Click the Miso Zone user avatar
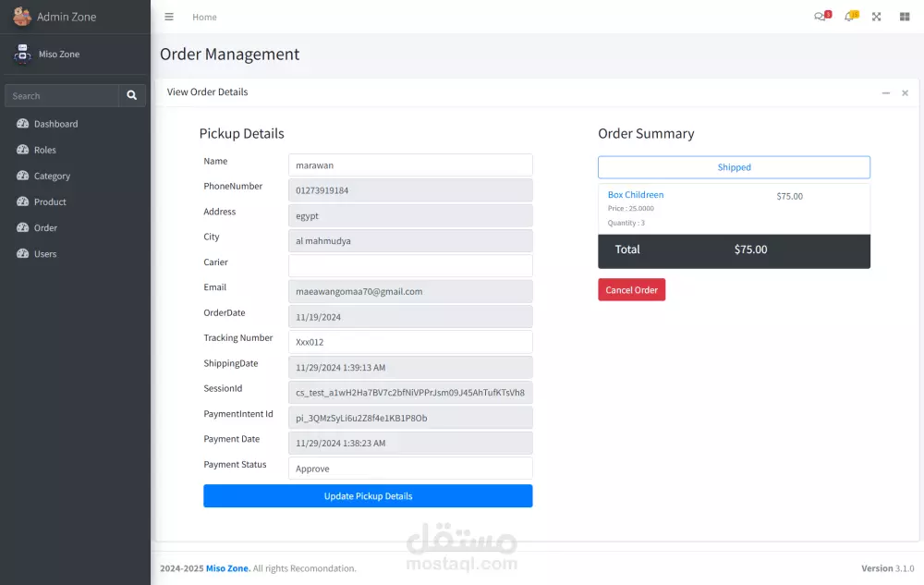Screen dimensions: 924x585 pyautogui.click(x=22, y=54)
